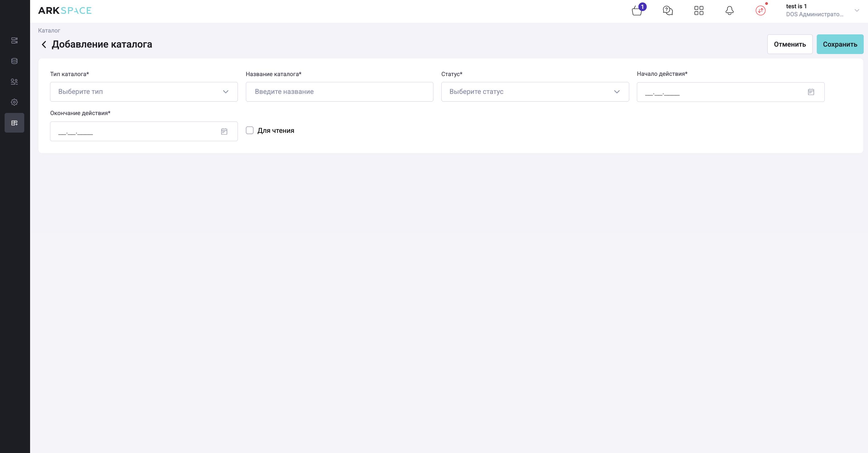Open calendar for Начало действия
Screen dimensions: 868x453
811,92
